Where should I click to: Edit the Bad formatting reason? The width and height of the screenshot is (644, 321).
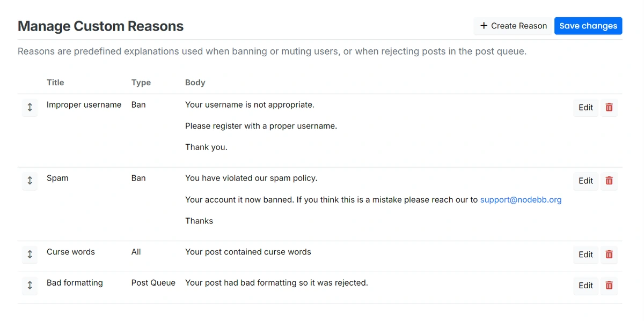coord(586,286)
